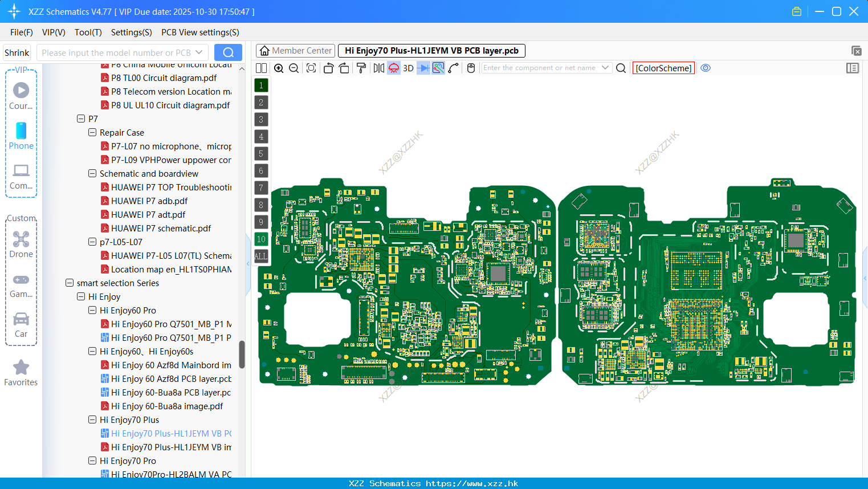Viewport: 868px width, 489px height.
Task: Open the xzz.hk link in status bar
Action: pos(472,483)
